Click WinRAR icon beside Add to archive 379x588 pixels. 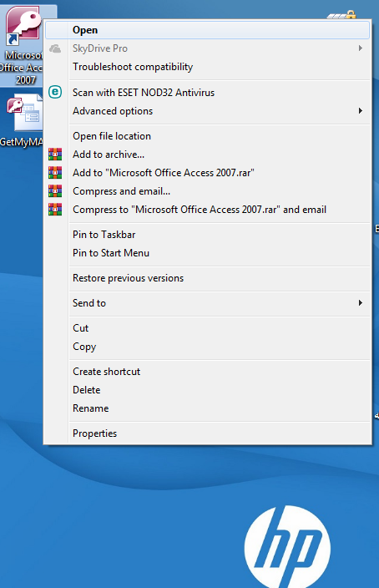click(x=55, y=155)
